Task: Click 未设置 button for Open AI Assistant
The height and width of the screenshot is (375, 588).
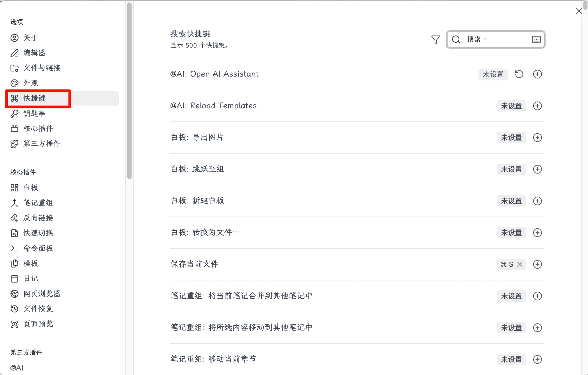Action: tap(493, 74)
